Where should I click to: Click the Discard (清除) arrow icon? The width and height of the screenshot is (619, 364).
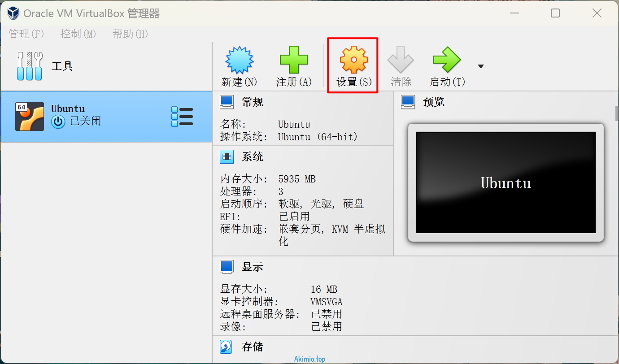coord(401,60)
